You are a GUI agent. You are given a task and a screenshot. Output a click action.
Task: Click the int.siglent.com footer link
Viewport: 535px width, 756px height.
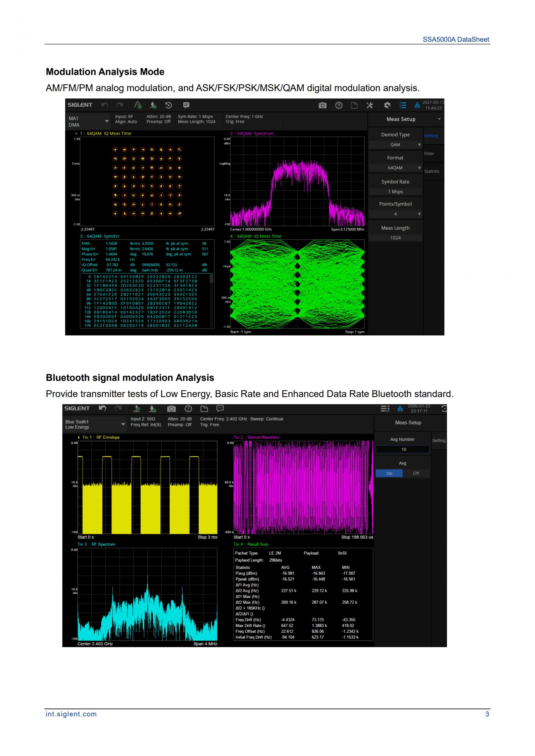71,714
